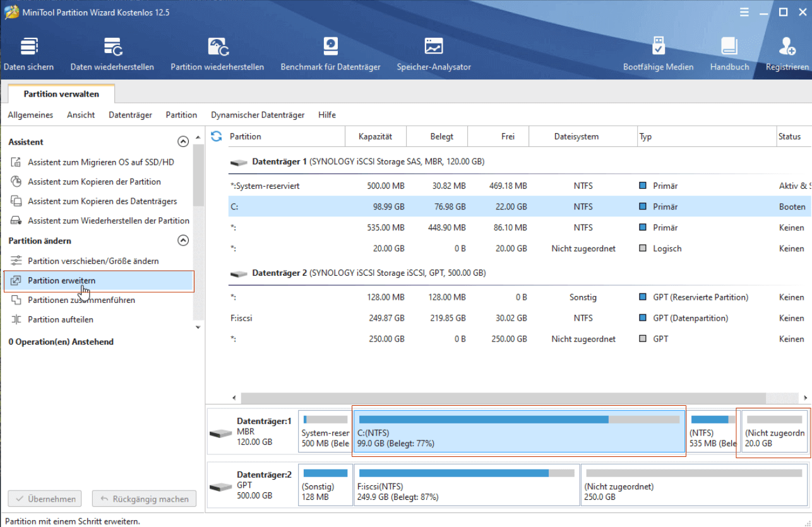812x527 pixels.
Task: Open the Datenträger menu
Action: [x=130, y=115]
